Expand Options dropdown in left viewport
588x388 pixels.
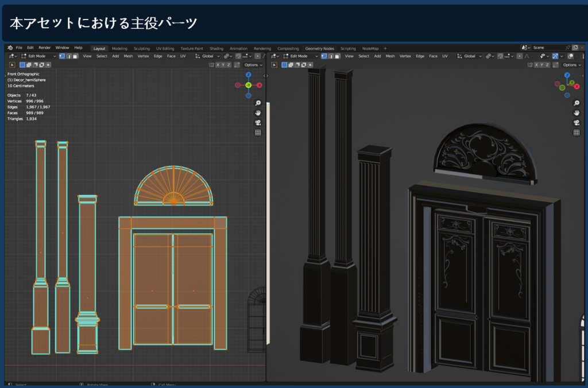[x=253, y=65]
